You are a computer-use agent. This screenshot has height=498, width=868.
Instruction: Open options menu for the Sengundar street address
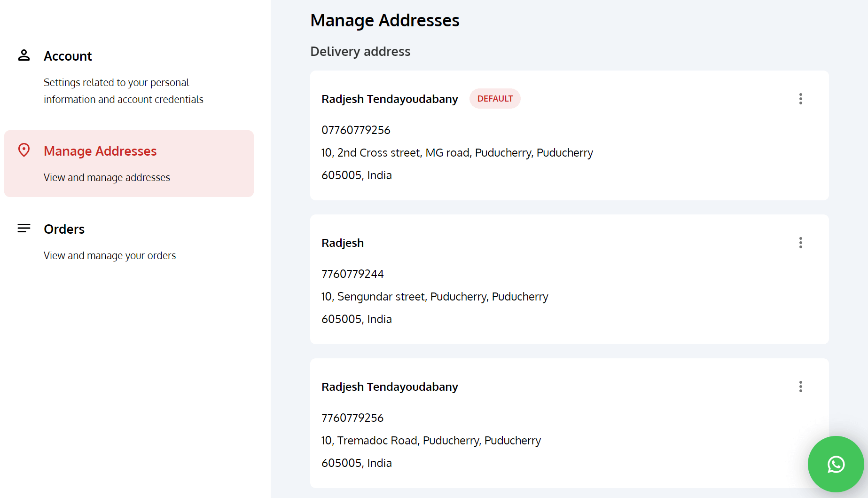[801, 243]
